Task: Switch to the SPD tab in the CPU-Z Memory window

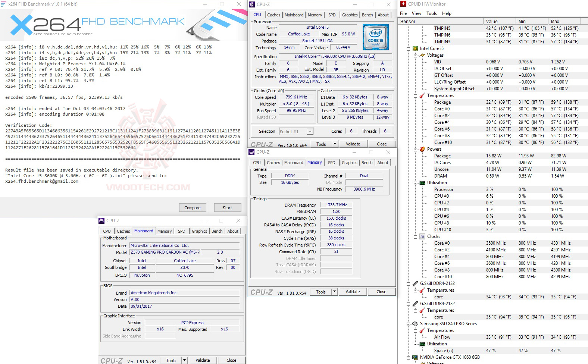Action: click(x=332, y=163)
